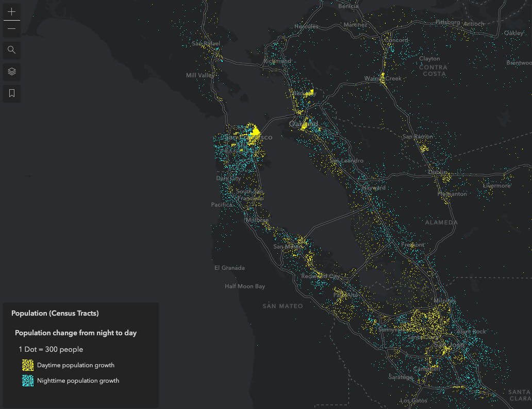
Task: Click the Half Moon Bay label
Action: click(x=244, y=286)
